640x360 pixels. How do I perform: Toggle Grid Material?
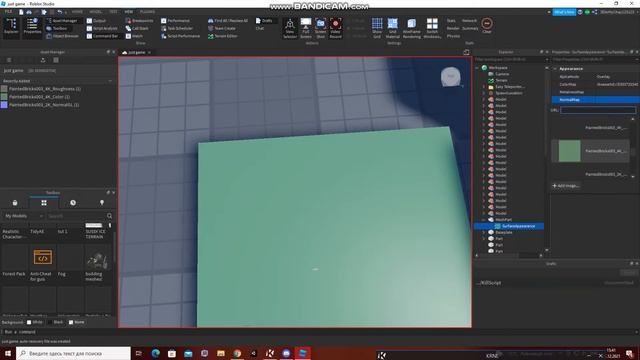393,28
